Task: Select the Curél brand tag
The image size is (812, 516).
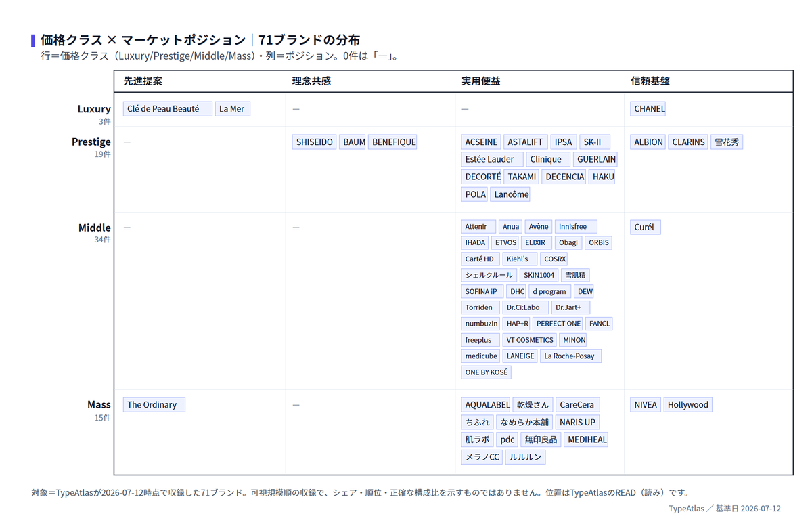Action: coord(646,228)
